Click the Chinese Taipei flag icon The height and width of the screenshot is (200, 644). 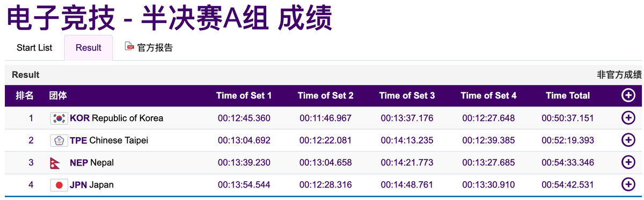58,140
